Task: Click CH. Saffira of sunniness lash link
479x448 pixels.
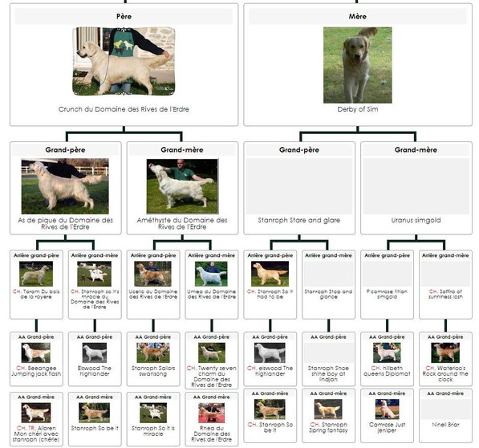Action: click(x=445, y=294)
